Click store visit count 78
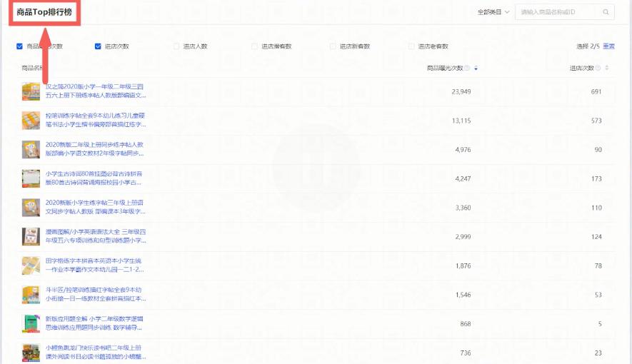This screenshot has width=632, height=364. coord(598,266)
